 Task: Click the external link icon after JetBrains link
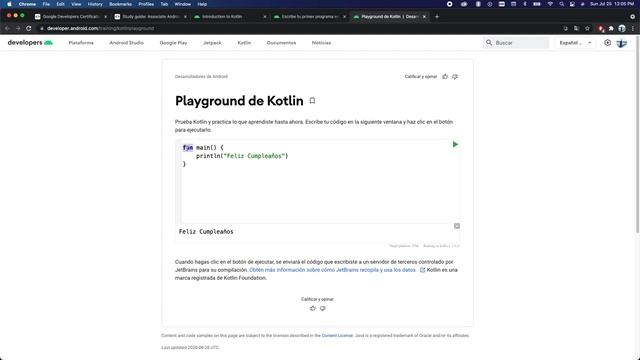click(422, 270)
